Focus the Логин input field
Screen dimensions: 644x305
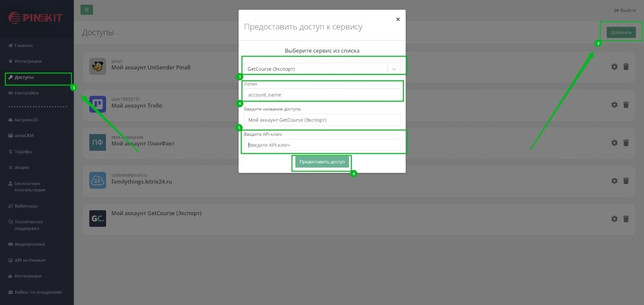322,95
